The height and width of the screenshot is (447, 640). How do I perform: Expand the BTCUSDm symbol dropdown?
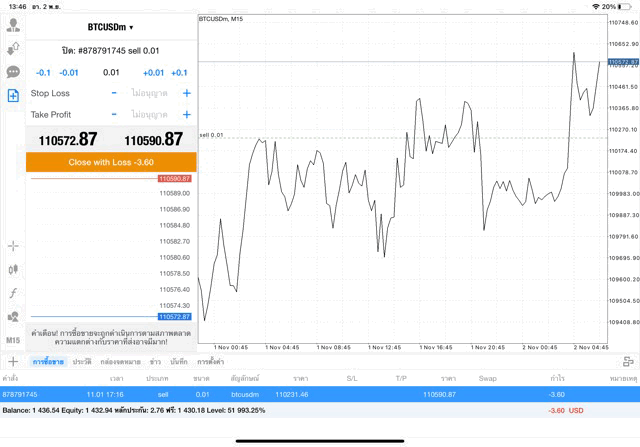tap(110, 27)
